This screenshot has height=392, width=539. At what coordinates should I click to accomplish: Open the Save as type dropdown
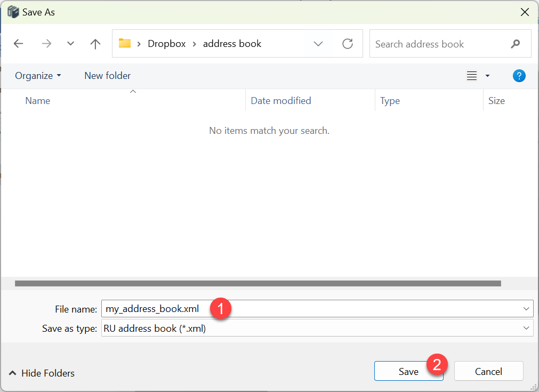(527, 328)
